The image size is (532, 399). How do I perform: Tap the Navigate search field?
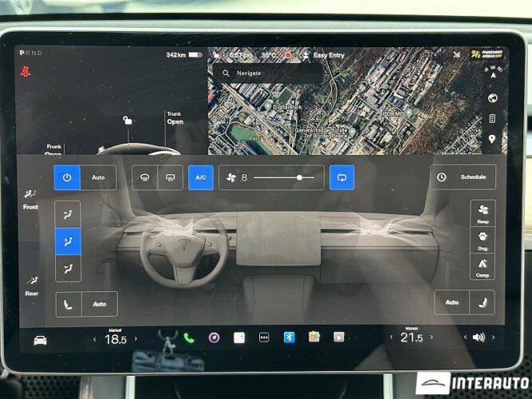(268, 73)
